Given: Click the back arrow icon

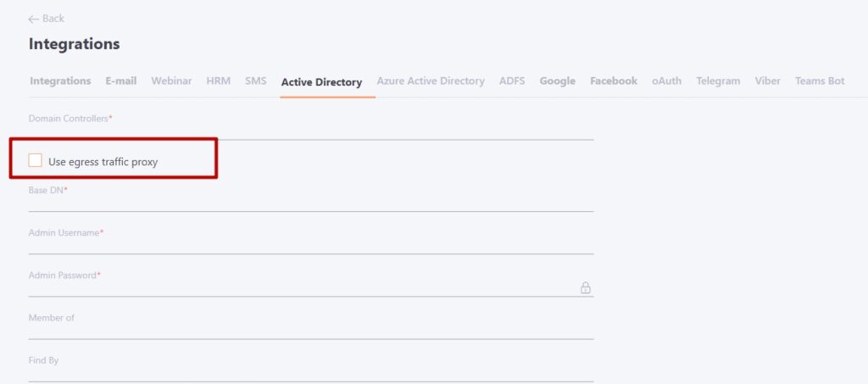Looking at the screenshot, I should (33, 19).
